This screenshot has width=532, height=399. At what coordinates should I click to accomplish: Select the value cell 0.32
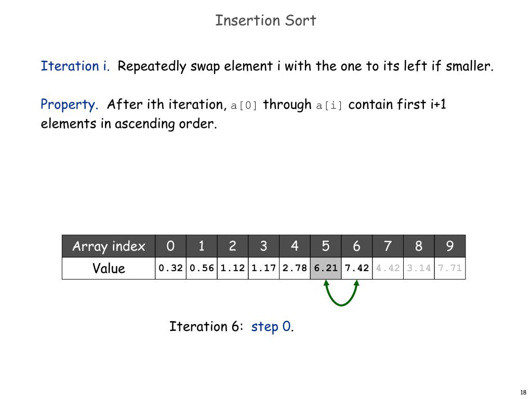[170, 268]
